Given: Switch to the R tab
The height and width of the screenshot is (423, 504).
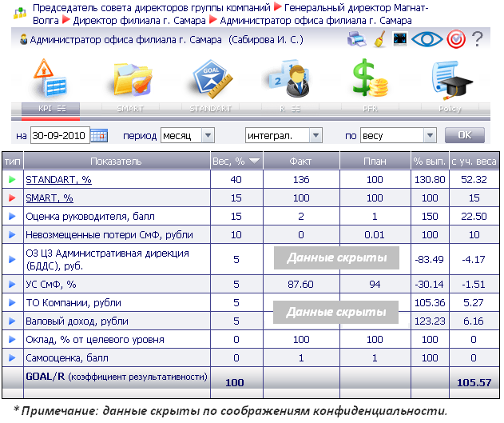Looking at the screenshot, I should pyautogui.click(x=290, y=109).
